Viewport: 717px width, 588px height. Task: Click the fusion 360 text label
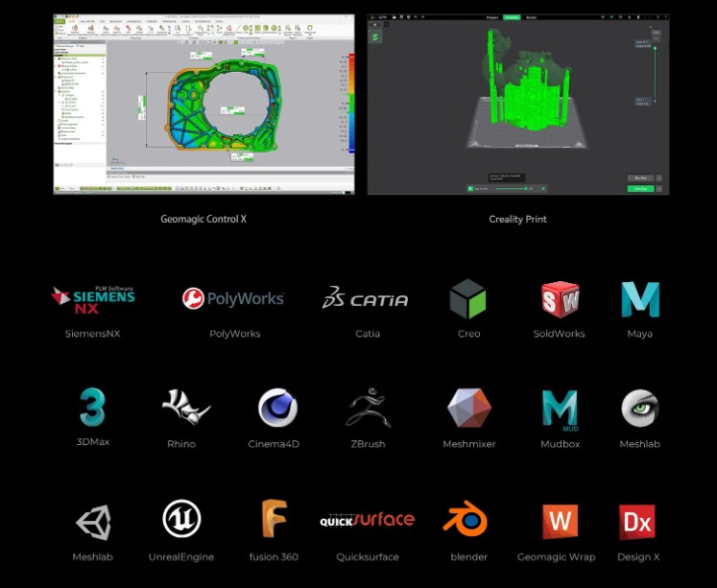click(x=274, y=557)
